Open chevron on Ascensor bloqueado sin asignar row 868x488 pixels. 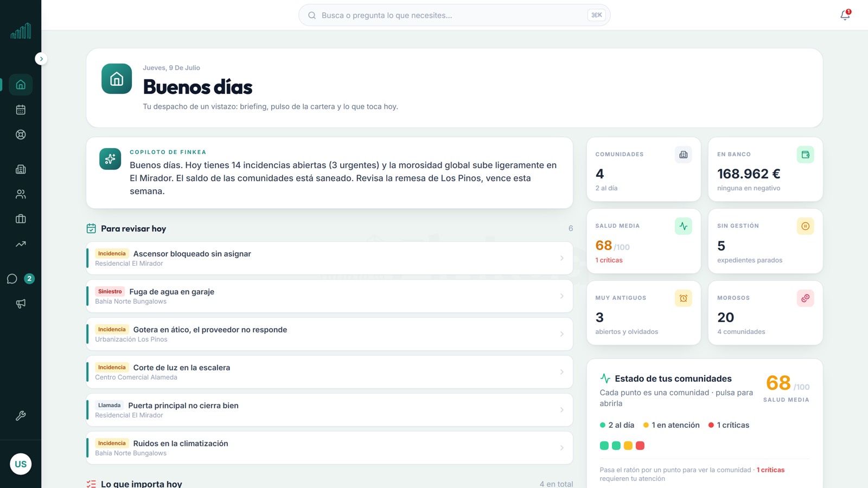click(x=561, y=258)
